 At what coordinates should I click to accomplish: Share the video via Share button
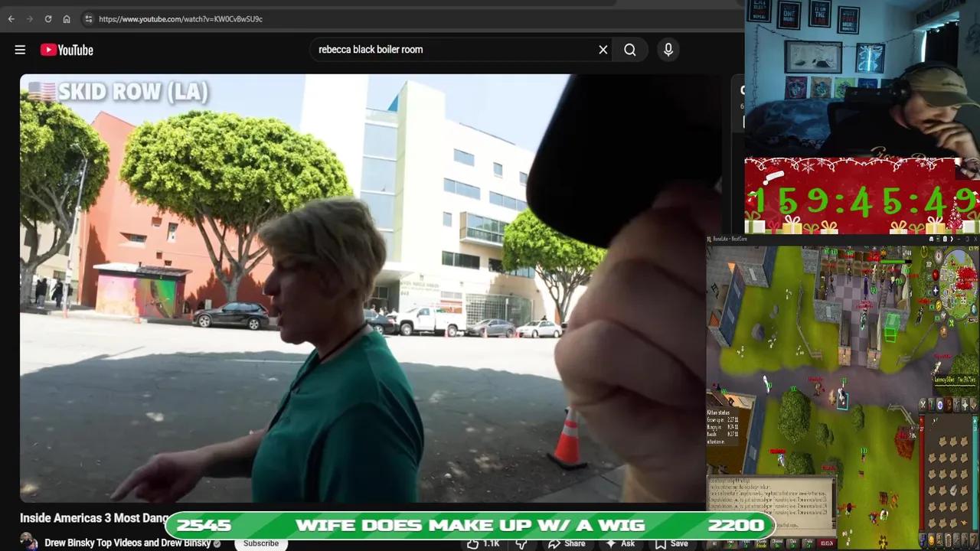coord(567,543)
